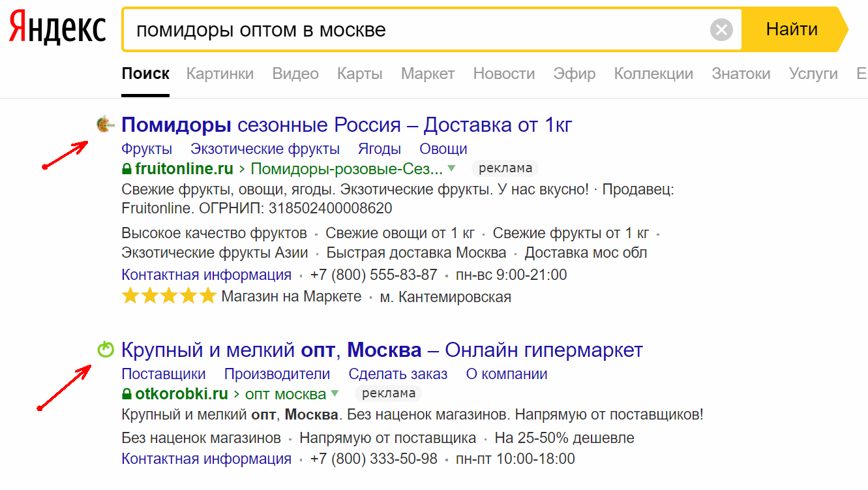Open Контактная информация for fruitonline.ru
The width and height of the screenshot is (868, 490).
pyautogui.click(x=207, y=275)
